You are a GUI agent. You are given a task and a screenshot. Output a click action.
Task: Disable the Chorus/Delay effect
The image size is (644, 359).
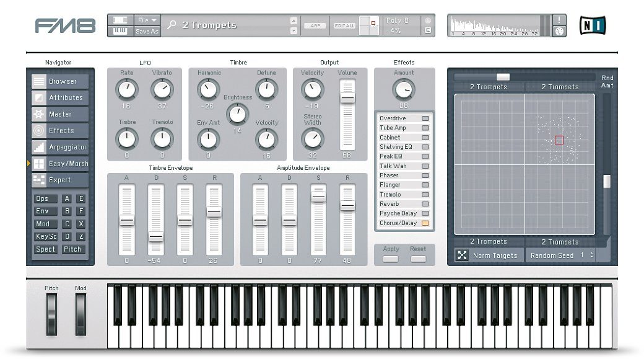coord(425,223)
